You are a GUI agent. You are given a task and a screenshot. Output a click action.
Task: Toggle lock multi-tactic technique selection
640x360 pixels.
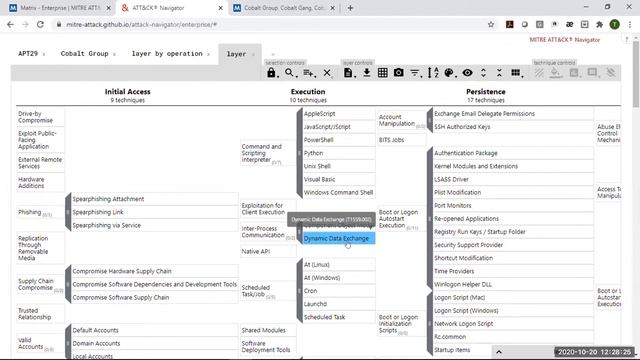tap(272, 73)
